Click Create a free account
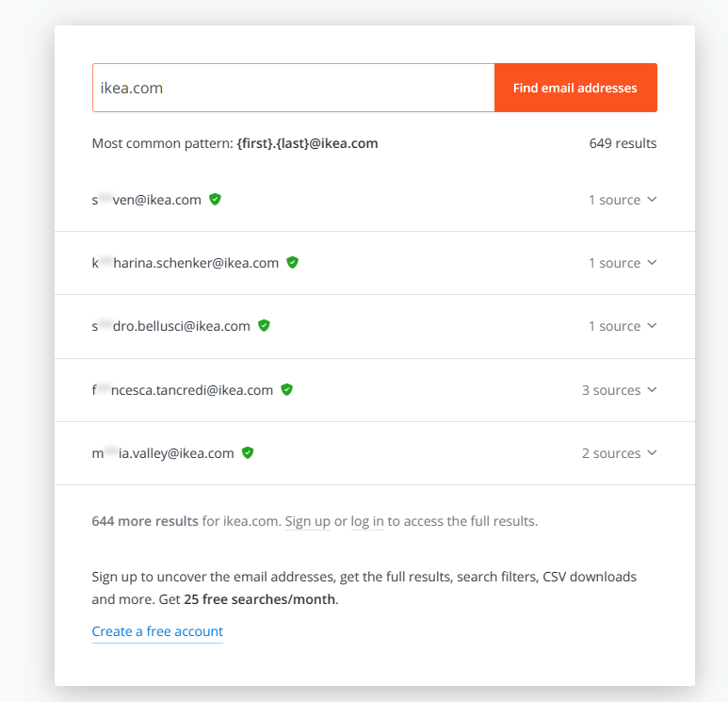728x702 pixels. coord(157,631)
